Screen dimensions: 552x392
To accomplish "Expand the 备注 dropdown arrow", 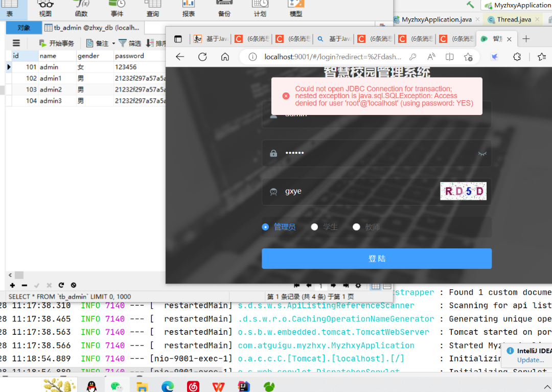I will (113, 43).
